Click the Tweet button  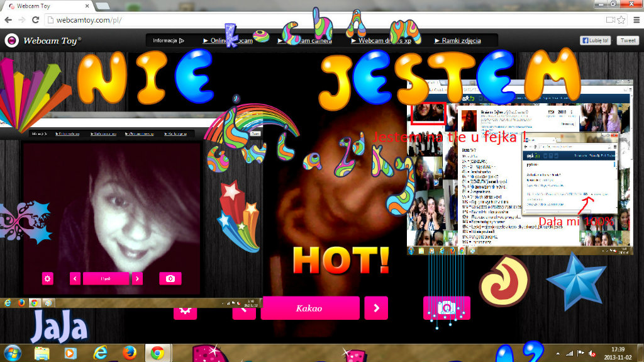click(628, 40)
